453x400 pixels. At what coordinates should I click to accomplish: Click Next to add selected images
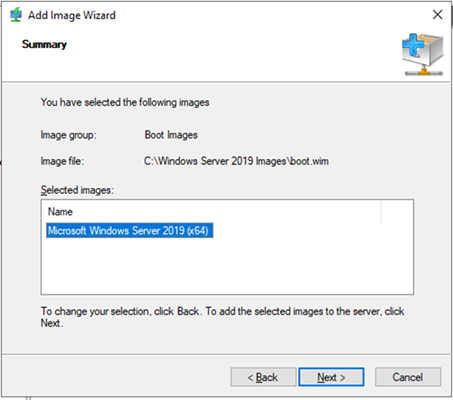[331, 377]
